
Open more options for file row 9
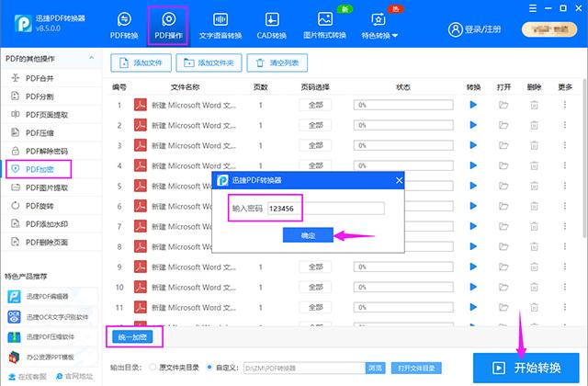click(565, 267)
